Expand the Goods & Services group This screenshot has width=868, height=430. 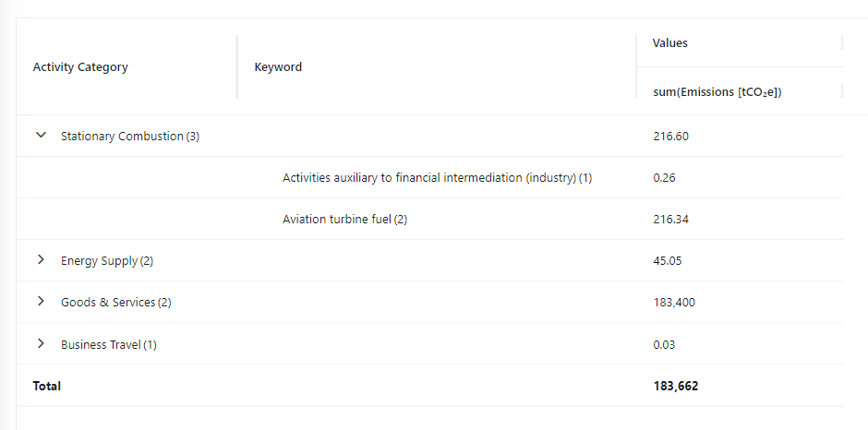[41, 301]
